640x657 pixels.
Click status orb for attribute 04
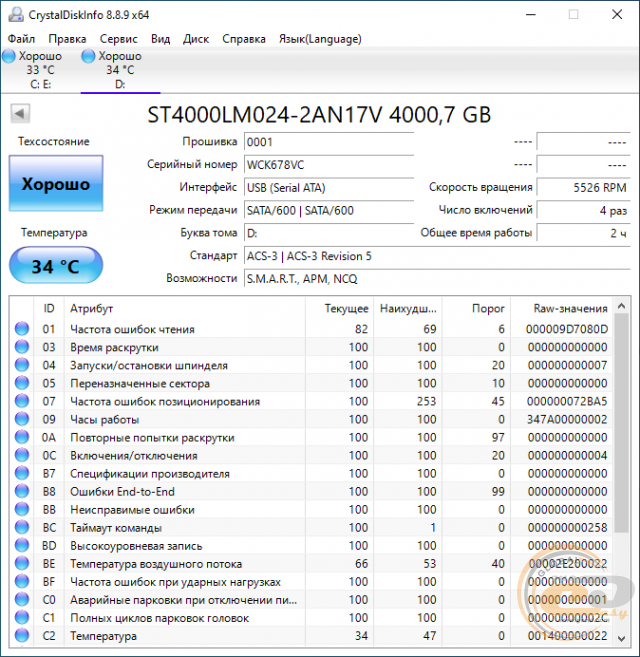tap(22, 365)
